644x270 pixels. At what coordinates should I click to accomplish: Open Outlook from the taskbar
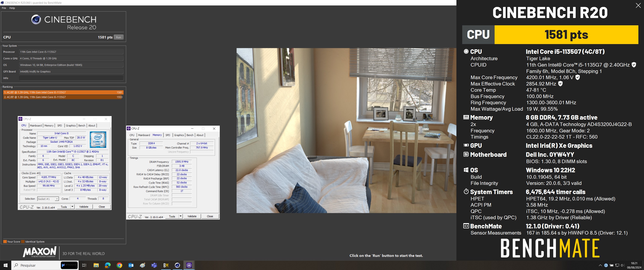coord(131,265)
